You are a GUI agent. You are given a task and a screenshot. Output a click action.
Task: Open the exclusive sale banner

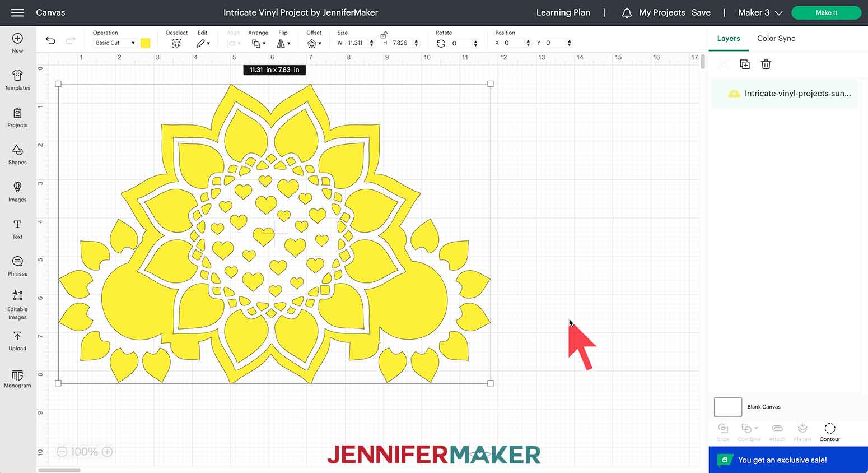click(788, 460)
